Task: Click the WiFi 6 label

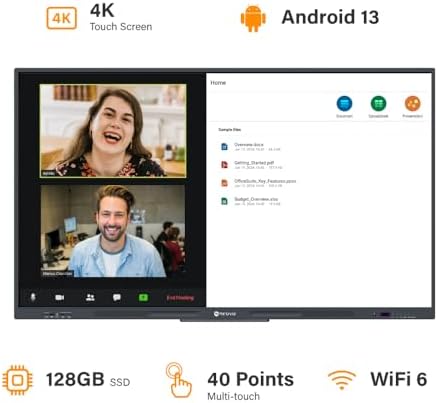Action: coord(399,379)
